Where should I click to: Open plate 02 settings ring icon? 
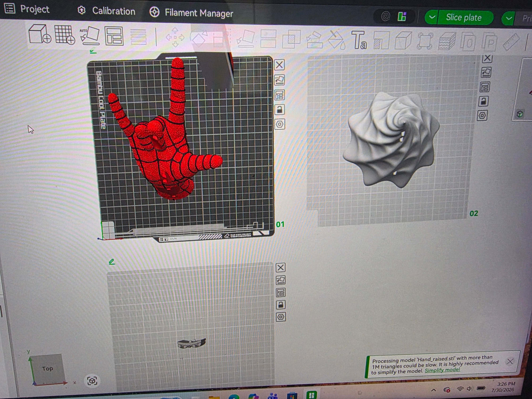[x=482, y=116]
